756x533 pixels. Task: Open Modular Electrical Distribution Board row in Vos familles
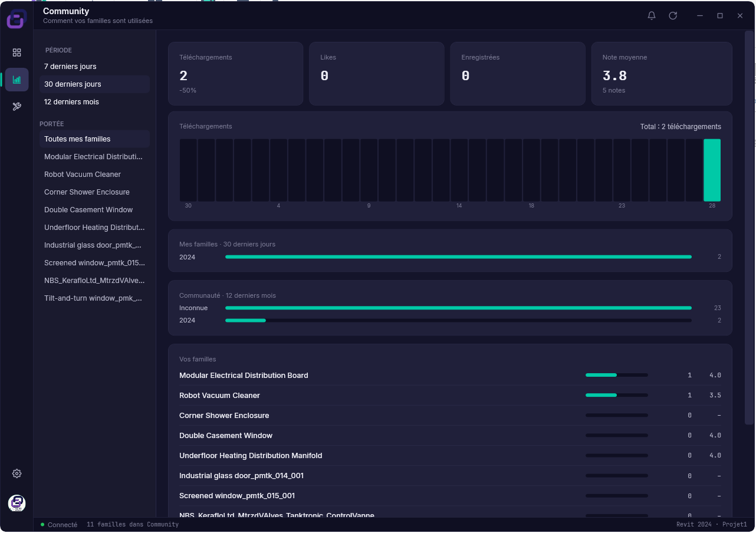(x=450, y=376)
